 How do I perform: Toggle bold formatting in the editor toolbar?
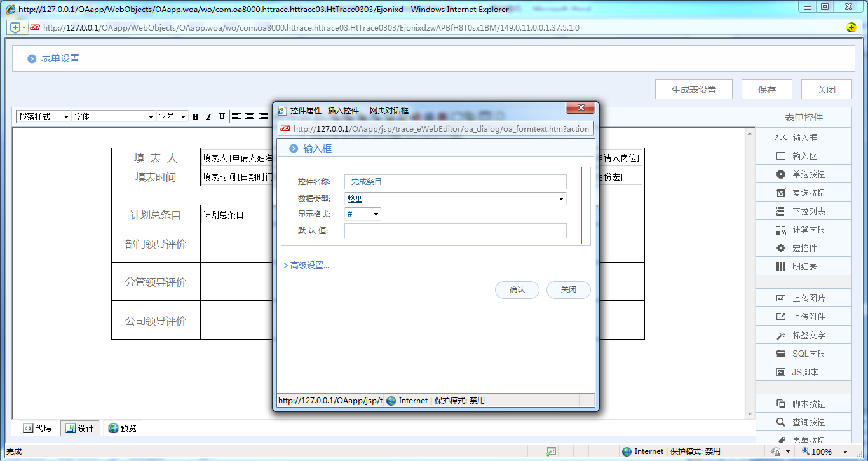(195, 116)
